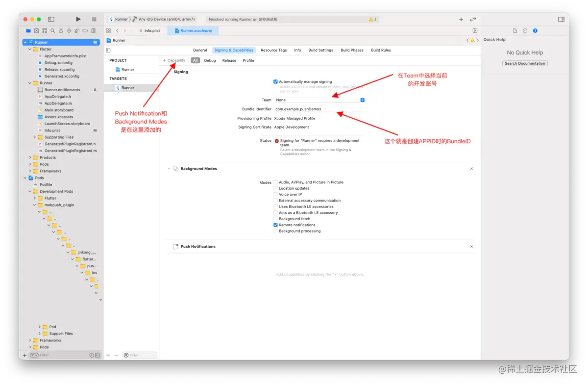Enable Background fetch mode
Image resolution: width=588 pixels, height=385 pixels.
[275, 219]
